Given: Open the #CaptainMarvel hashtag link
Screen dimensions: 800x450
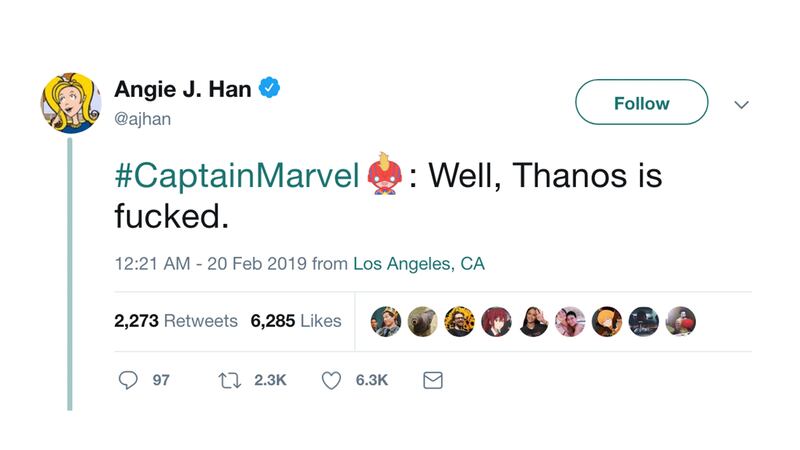Looking at the screenshot, I should (237, 177).
